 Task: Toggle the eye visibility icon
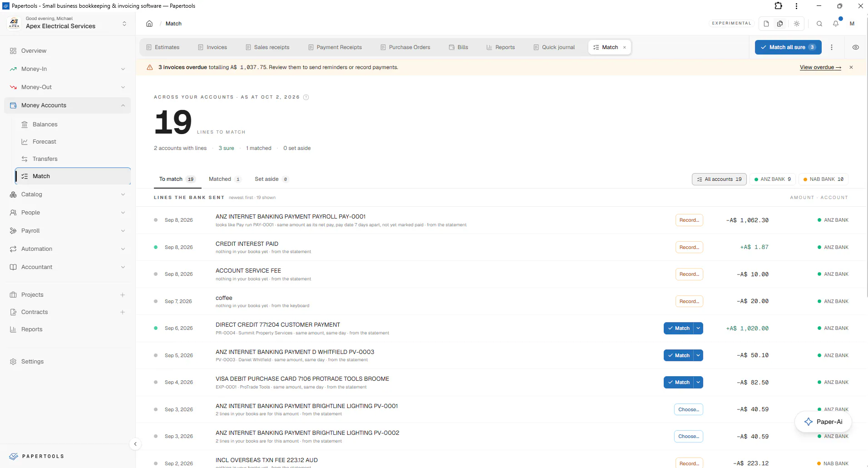click(x=856, y=47)
